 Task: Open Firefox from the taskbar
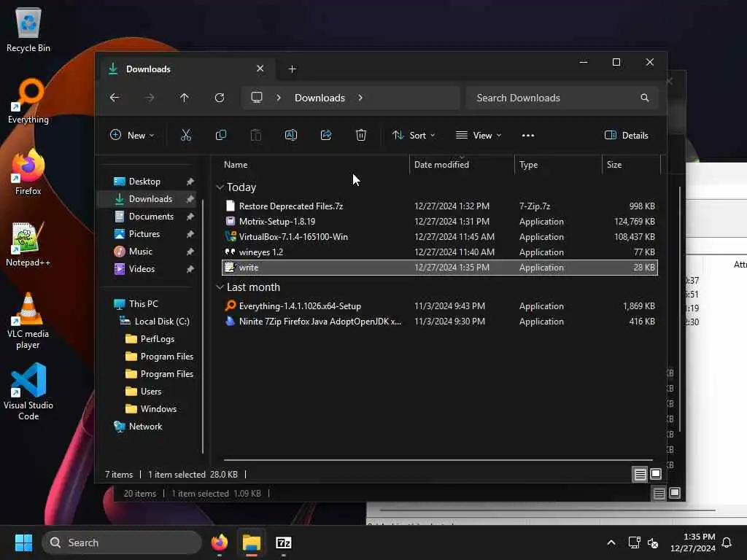pyautogui.click(x=219, y=542)
